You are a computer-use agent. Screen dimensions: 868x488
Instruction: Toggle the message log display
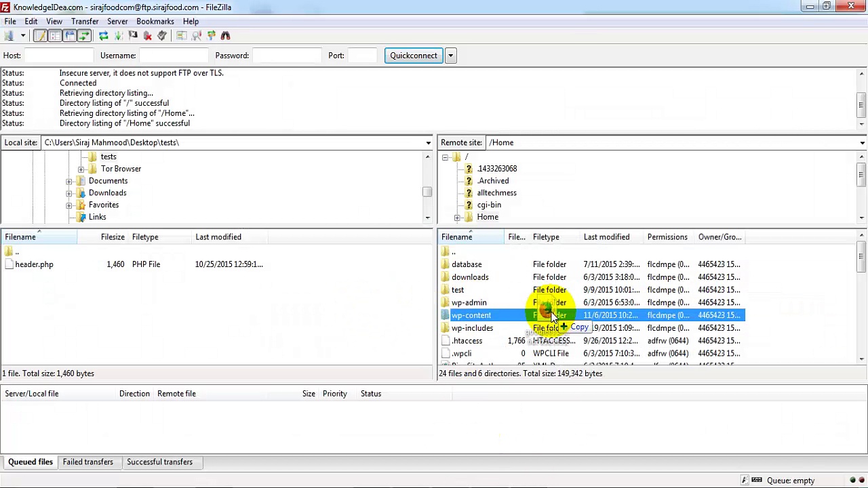[40, 35]
